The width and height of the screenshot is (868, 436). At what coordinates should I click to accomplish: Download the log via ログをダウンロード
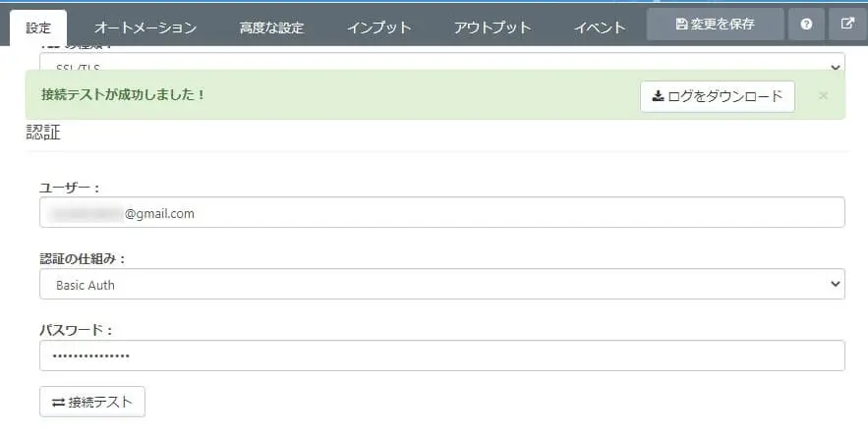[717, 96]
